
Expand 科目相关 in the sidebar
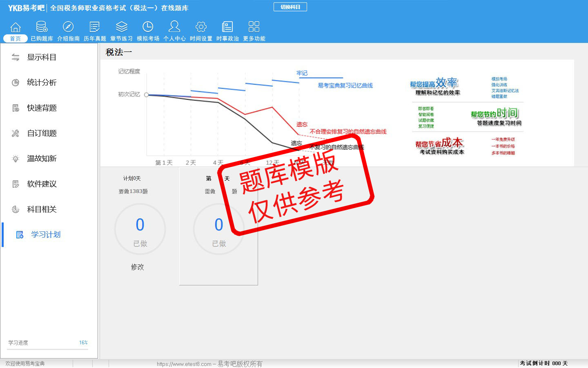pyautogui.click(x=41, y=209)
